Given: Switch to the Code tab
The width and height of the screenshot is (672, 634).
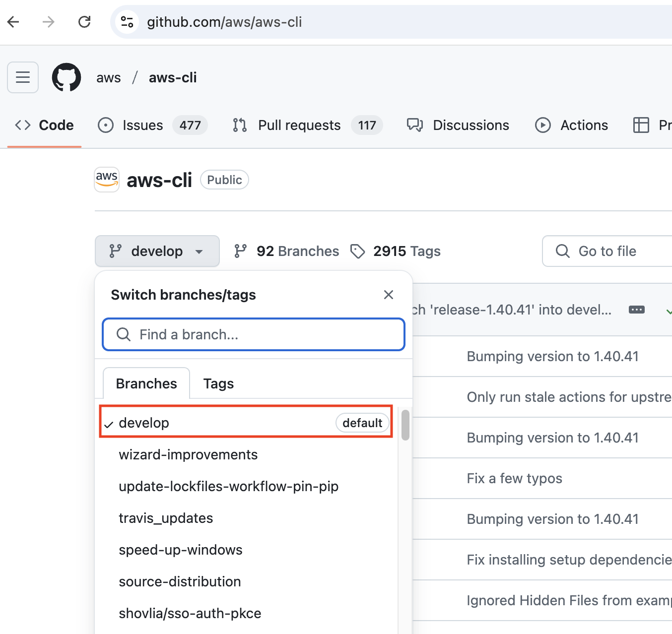Looking at the screenshot, I should pos(45,125).
